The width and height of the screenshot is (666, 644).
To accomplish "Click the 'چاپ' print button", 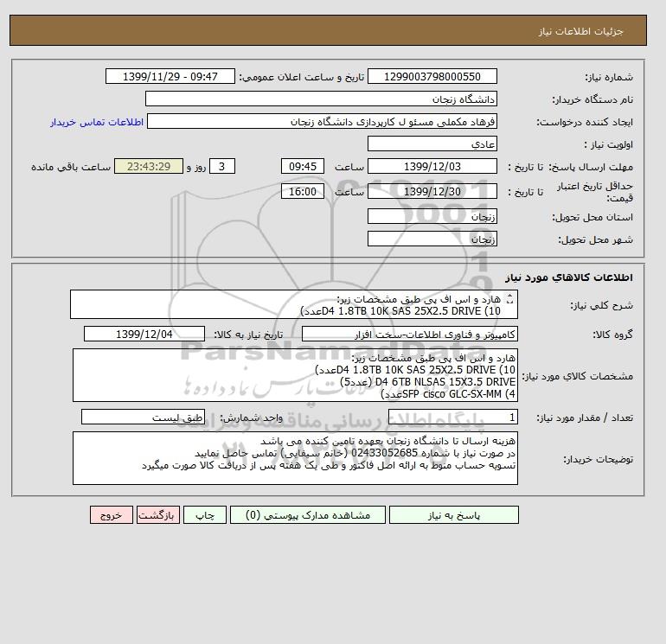I will (205, 515).
